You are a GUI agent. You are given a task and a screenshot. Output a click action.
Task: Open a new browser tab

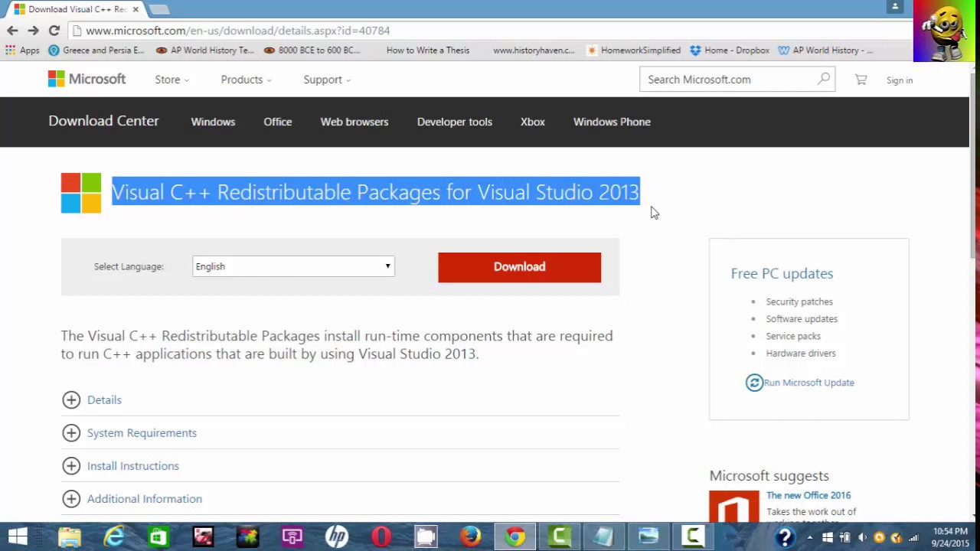coord(159,9)
